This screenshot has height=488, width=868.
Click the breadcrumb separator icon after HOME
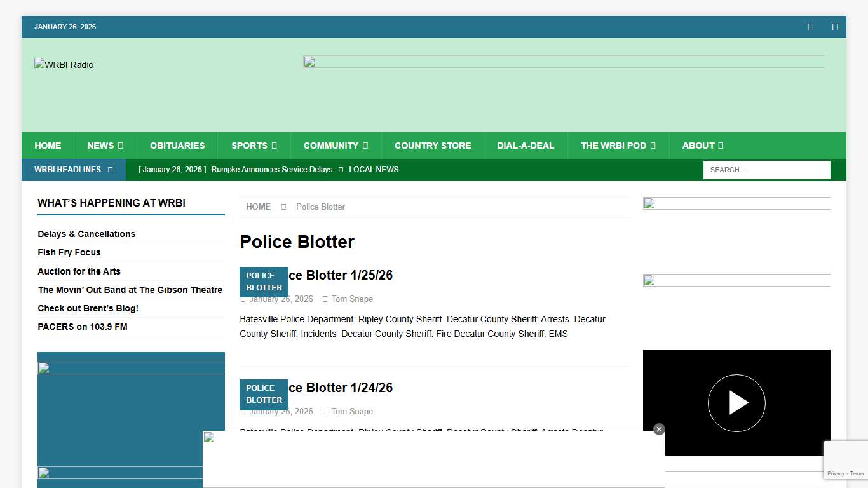(x=282, y=207)
